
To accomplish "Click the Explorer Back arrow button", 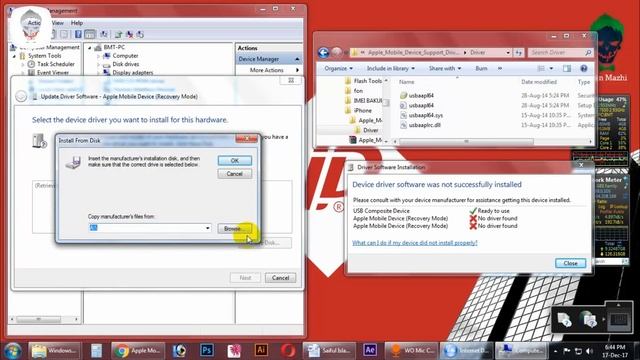I will point(324,53).
